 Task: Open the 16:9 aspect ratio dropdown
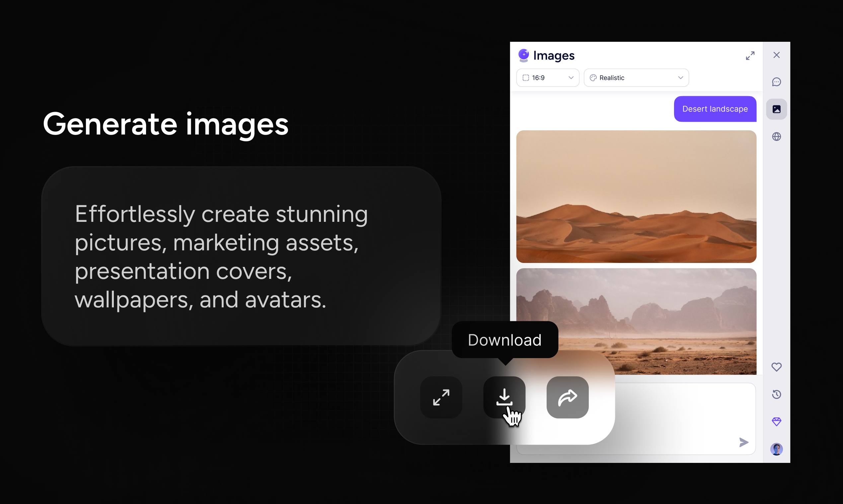[547, 78]
